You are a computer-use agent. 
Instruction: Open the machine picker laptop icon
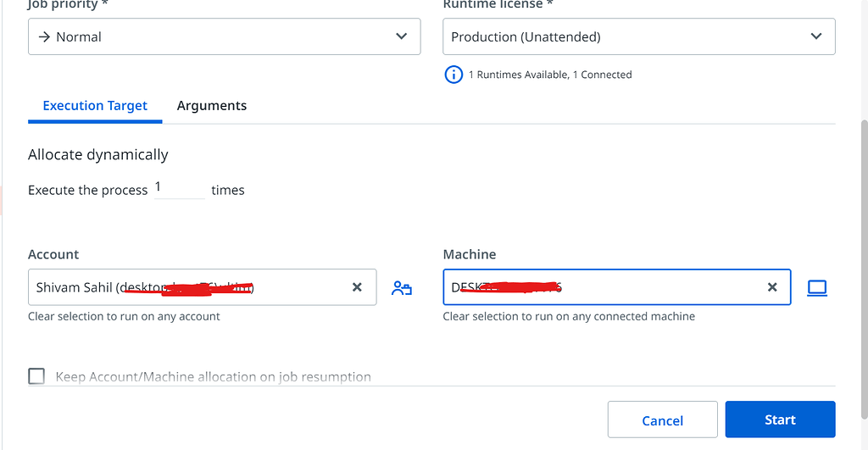pyautogui.click(x=816, y=288)
